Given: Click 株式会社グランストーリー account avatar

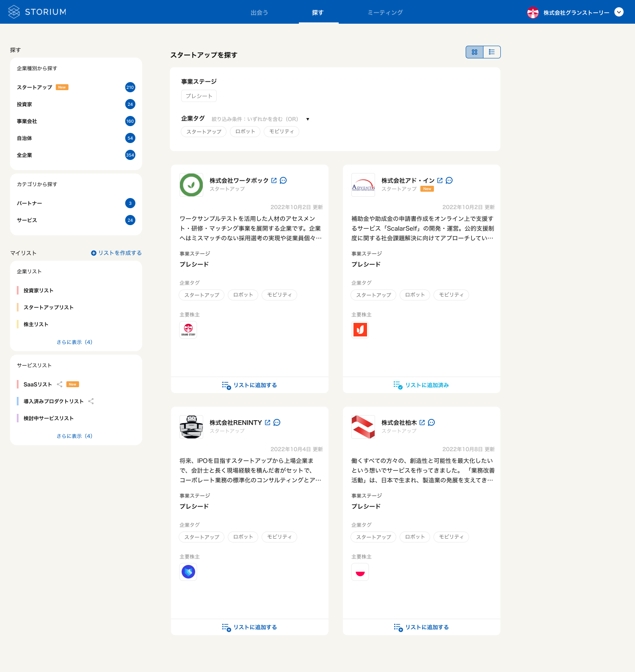Looking at the screenshot, I should (x=533, y=13).
